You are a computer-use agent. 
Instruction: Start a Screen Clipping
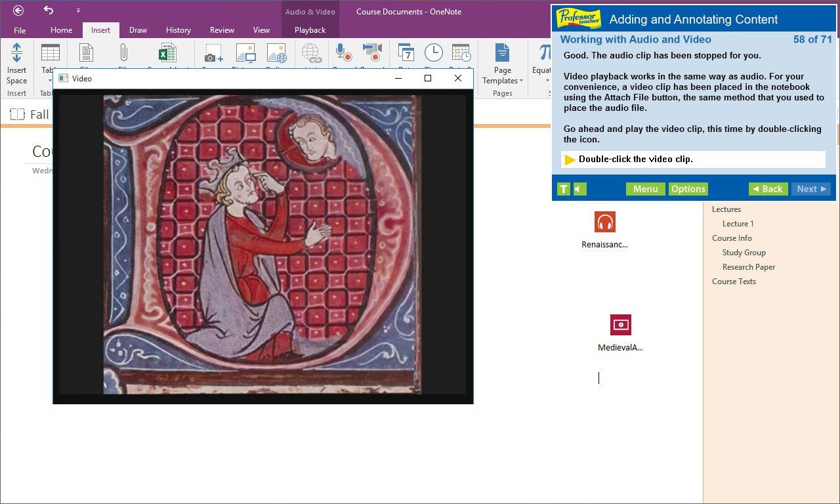(x=213, y=52)
